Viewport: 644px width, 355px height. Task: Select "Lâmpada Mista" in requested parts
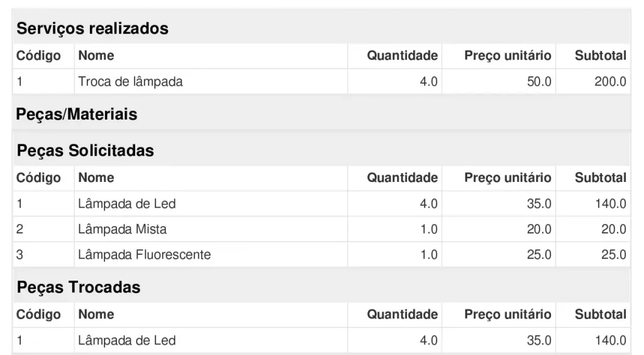click(122, 229)
